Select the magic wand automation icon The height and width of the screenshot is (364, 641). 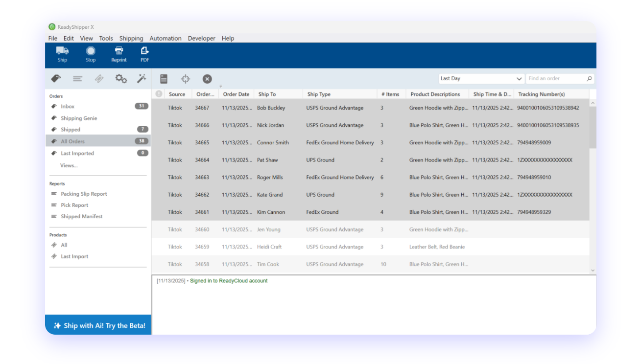coord(142,79)
